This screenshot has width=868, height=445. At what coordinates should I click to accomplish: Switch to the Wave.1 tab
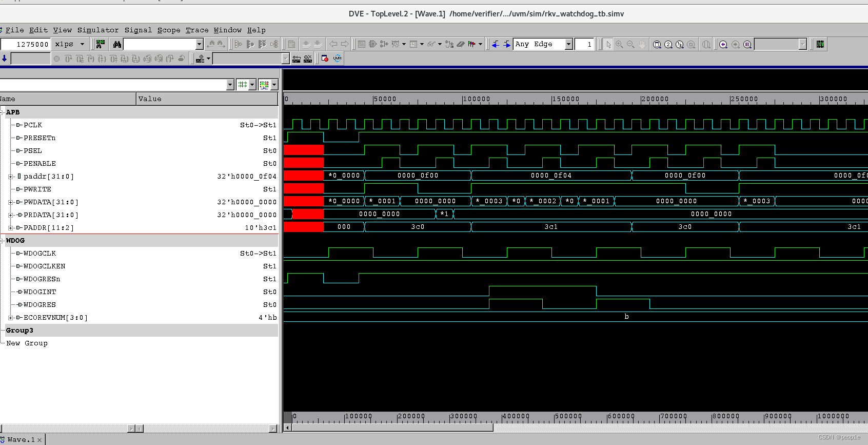(x=21, y=440)
